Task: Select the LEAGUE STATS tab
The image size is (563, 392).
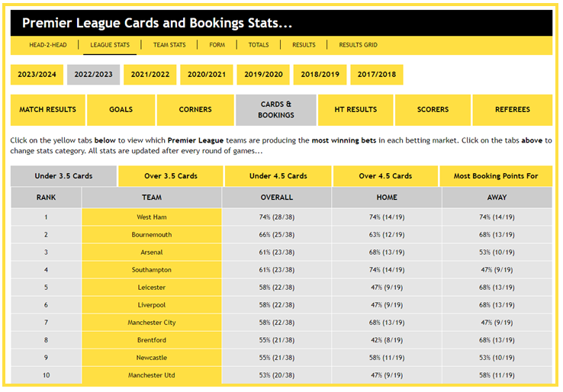Action: (110, 45)
